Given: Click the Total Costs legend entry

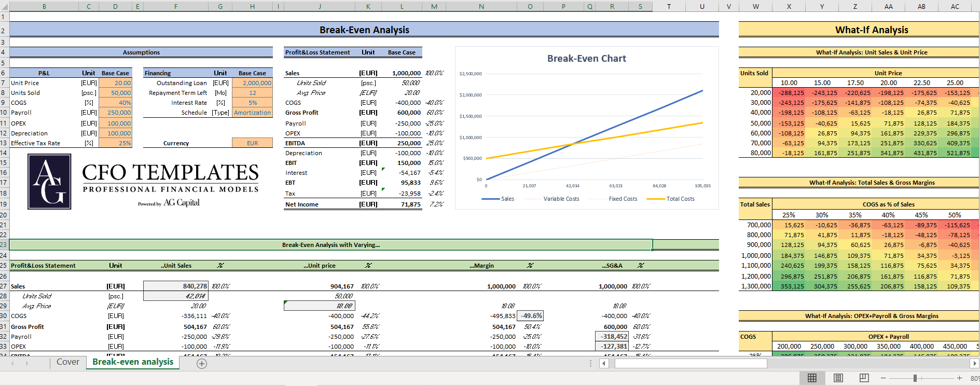Looking at the screenshot, I should click(670, 199).
